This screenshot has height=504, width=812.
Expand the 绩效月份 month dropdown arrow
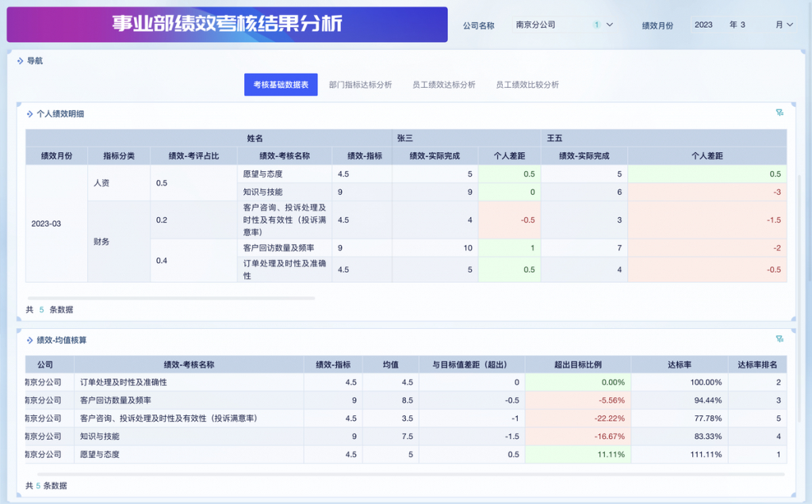(x=789, y=25)
